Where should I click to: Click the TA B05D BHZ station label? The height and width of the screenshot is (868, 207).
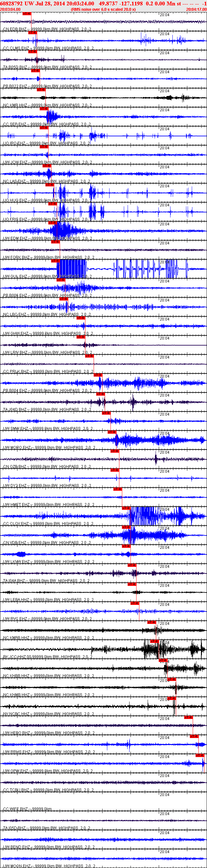tap(47, 68)
